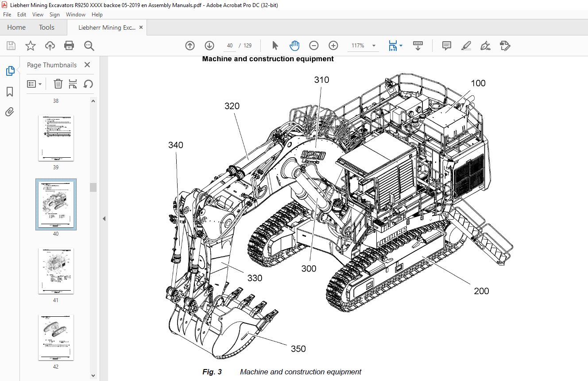The height and width of the screenshot is (381, 588).
Task: Select the Liebherr Mining Exc... document tab
Action: pyautogui.click(x=107, y=27)
